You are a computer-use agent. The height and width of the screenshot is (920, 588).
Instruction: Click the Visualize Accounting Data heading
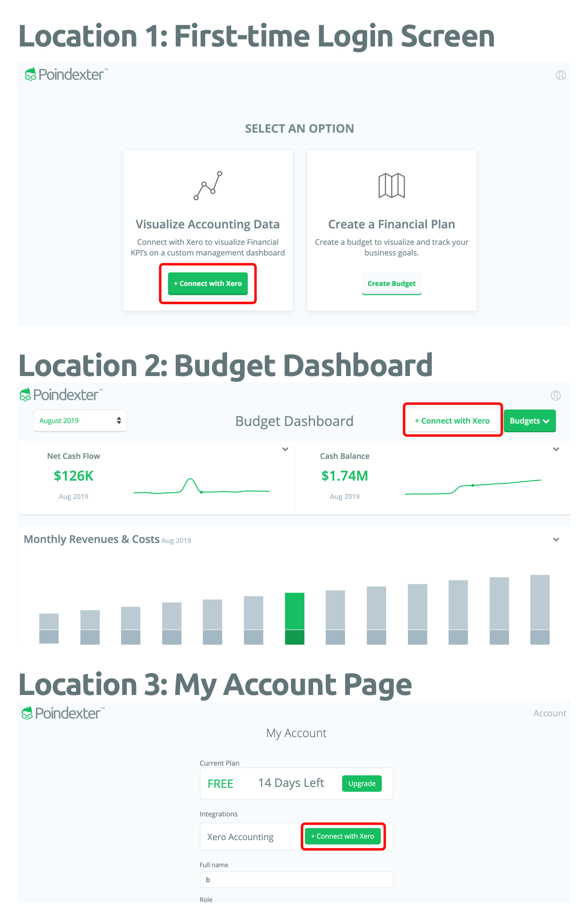208,224
